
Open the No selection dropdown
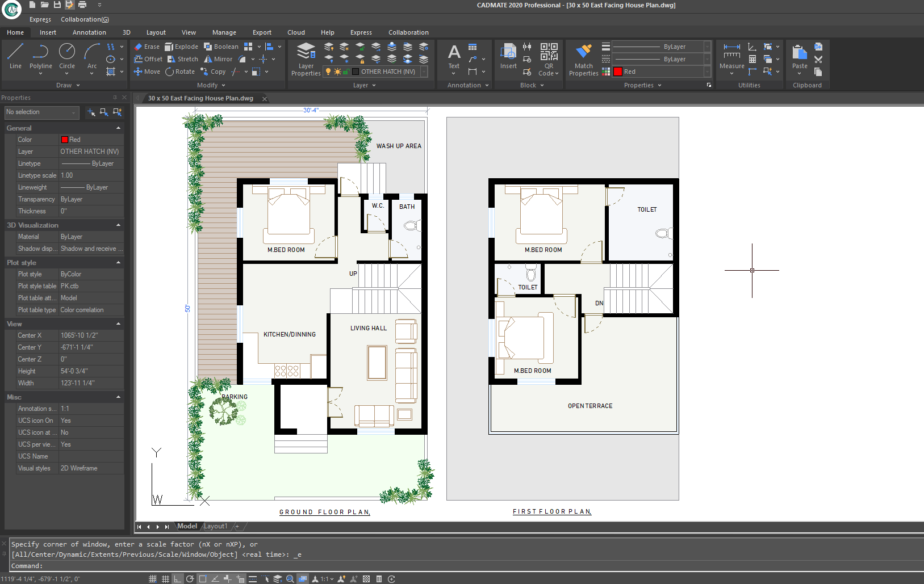click(41, 112)
